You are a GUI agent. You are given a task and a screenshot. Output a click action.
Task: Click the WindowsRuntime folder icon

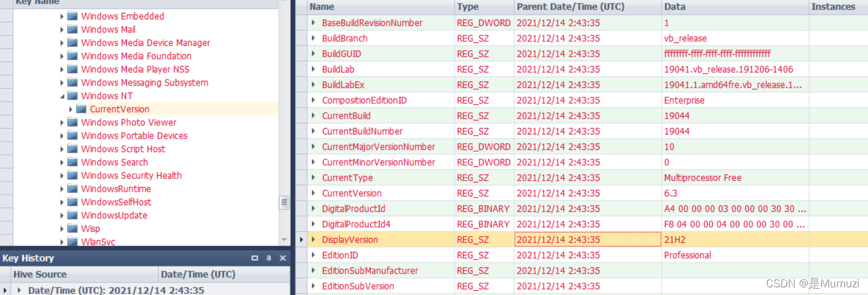[x=73, y=189]
